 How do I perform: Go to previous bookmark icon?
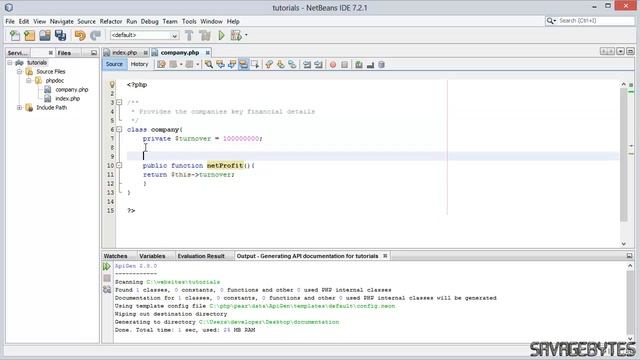click(x=269, y=64)
